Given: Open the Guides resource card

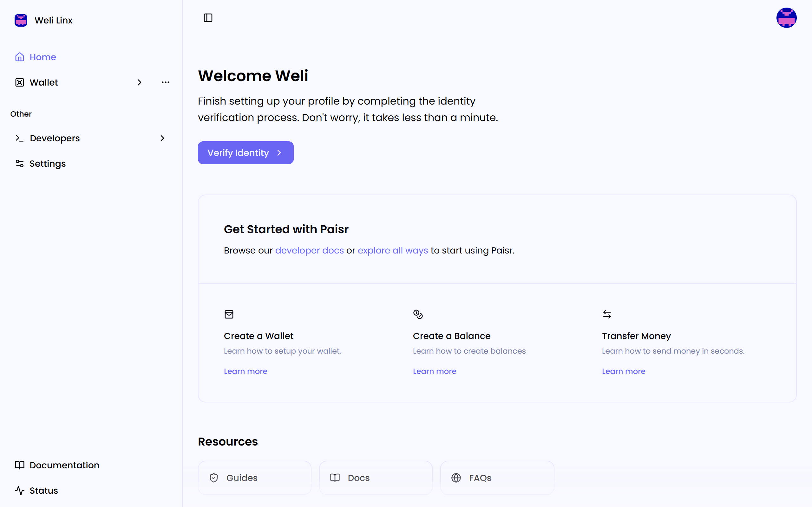Looking at the screenshot, I should point(254,478).
